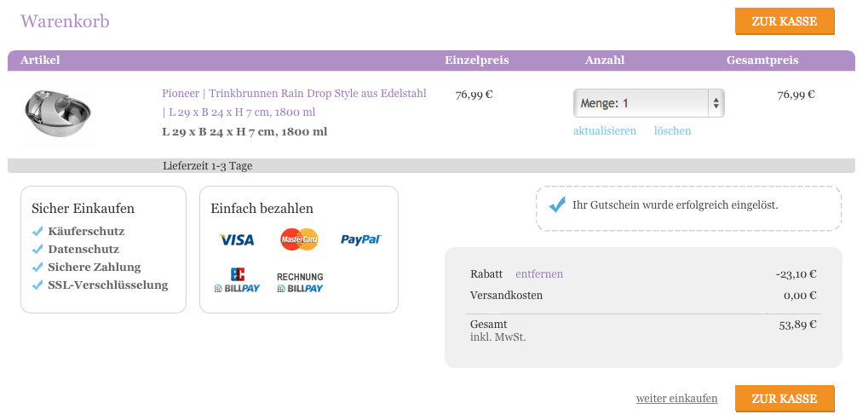
Task: Click the MasterCard logo
Action: tap(299, 239)
